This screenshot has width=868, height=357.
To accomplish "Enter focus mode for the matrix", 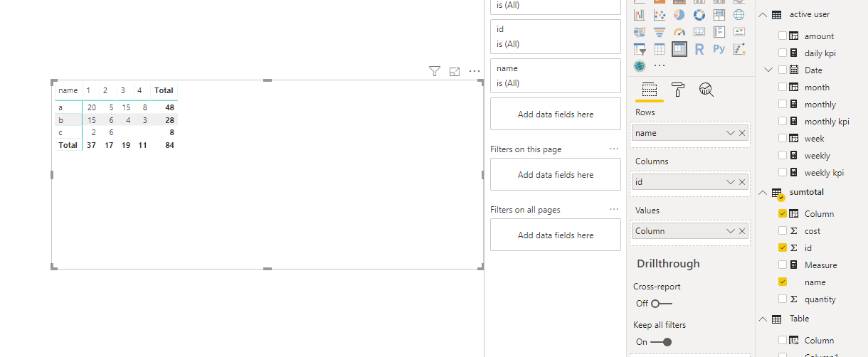I will pyautogui.click(x=455, y=71).
